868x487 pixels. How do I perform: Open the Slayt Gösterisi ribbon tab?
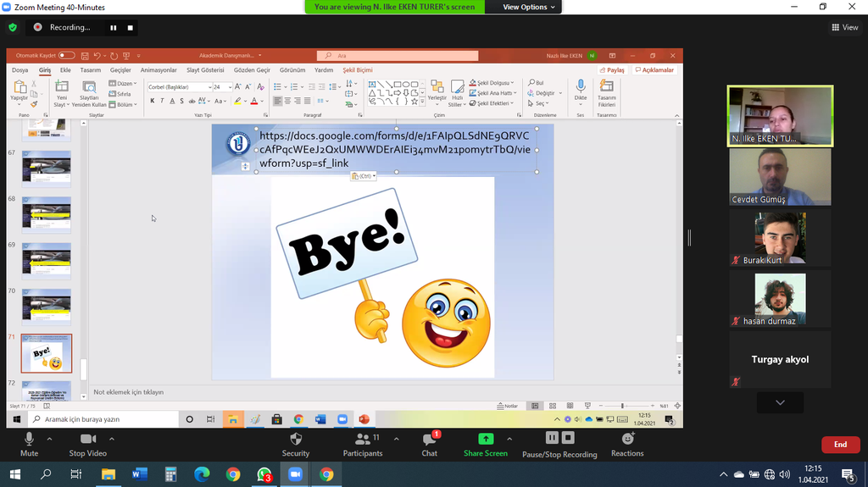205,70
